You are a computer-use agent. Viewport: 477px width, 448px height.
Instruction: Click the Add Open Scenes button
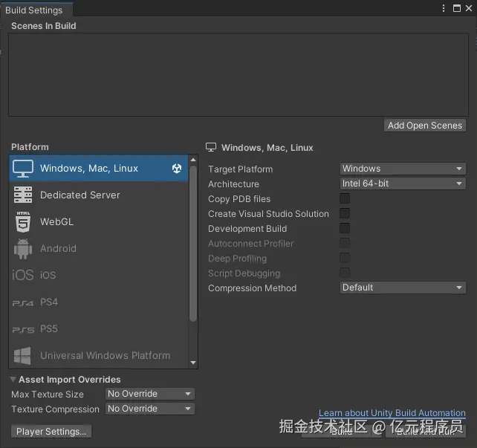pyautogui.click(x=425, y=126)
